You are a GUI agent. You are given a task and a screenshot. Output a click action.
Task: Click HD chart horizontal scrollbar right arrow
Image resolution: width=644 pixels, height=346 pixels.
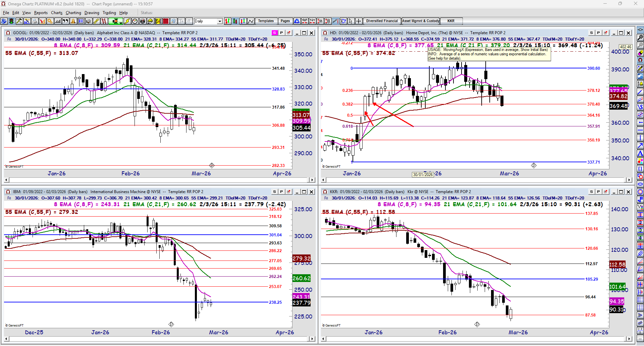tap(629, 180)
